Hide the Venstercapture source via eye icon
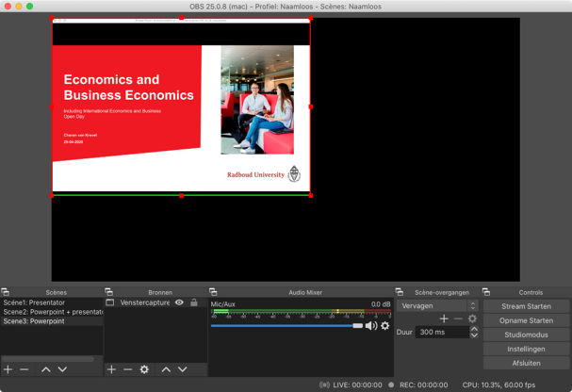Image resolution: width=572 pixels, height=392 pixels. (179, 302)
